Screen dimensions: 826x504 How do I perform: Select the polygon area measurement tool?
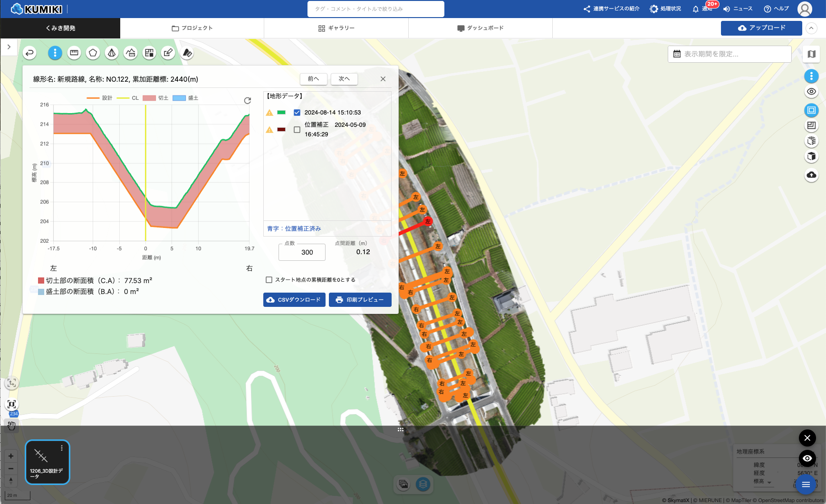coord(93,53)
